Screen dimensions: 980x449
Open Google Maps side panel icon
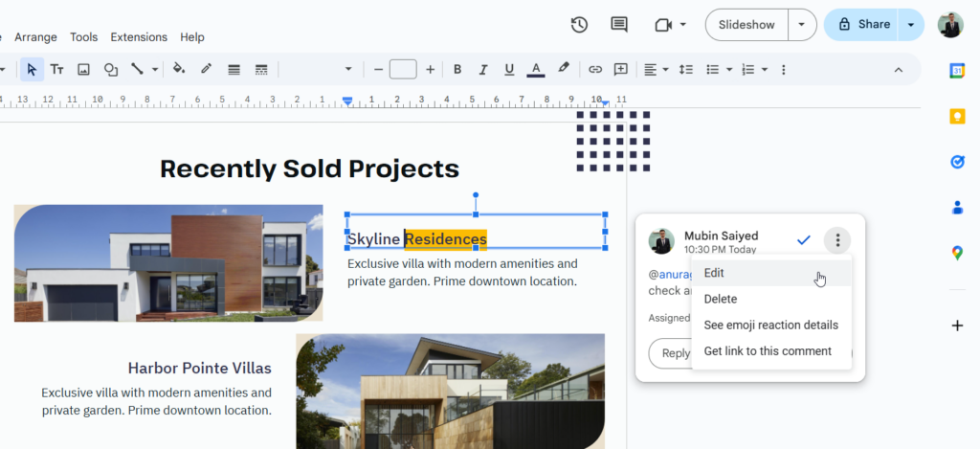pos(956,253)
